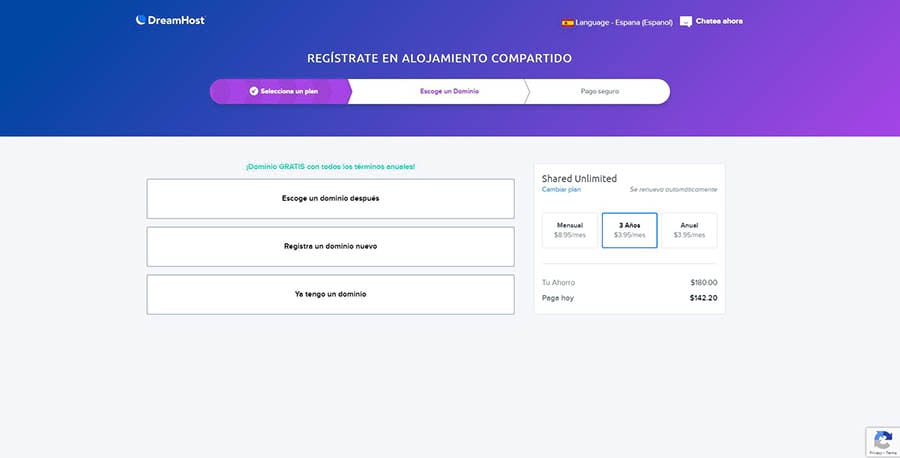900x458 pixels.
Task: Open the reCAPTCHA Privacy link
Action: (x=874, y=453)
